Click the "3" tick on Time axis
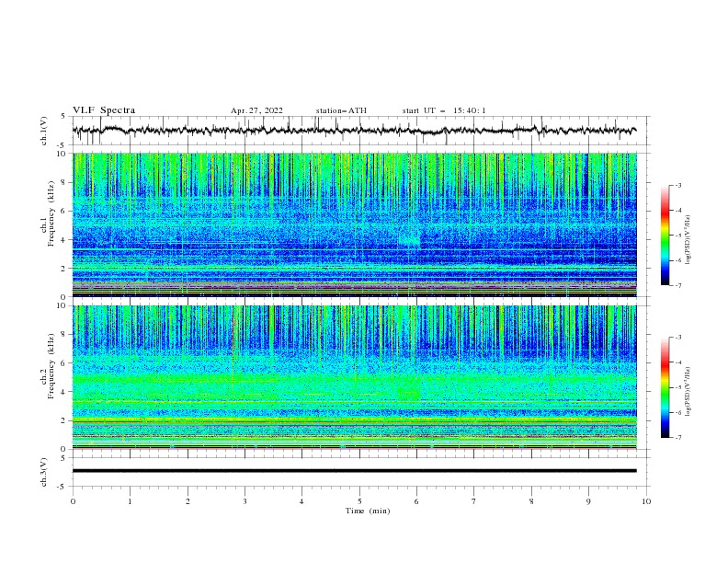This screenshot has height=563, width=728. pyautogui.click(x=245, y=501)
